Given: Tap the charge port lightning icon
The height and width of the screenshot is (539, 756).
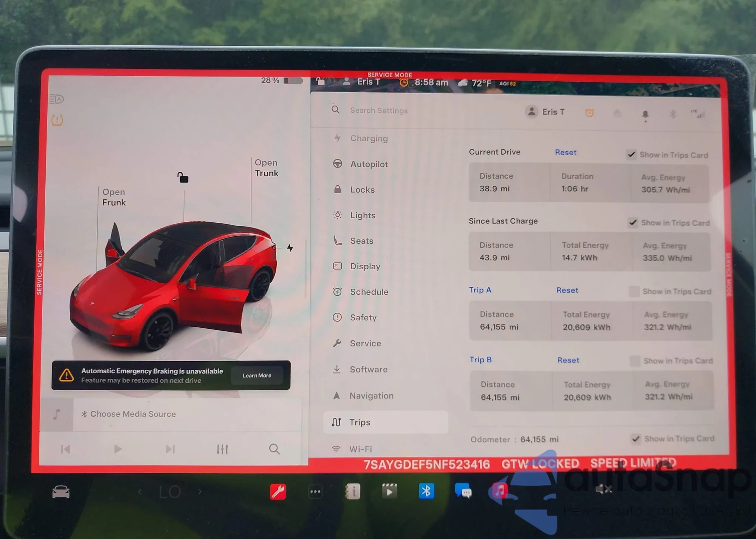Looking at the screenshot, I should 290,248.
